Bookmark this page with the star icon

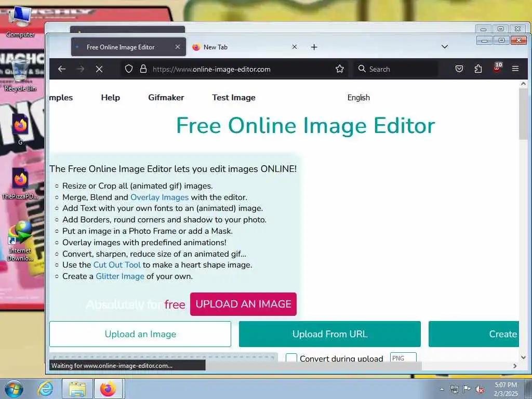click(340, 69)
